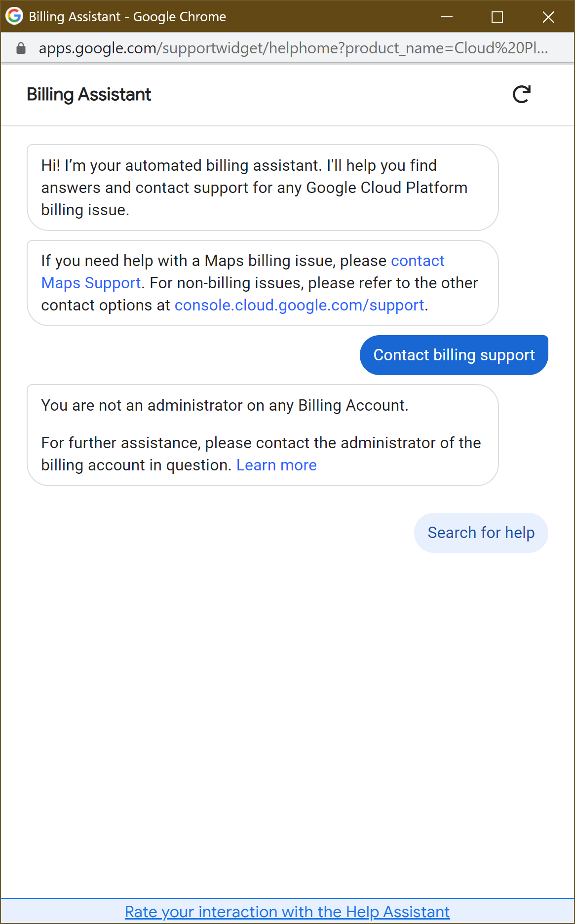Image resolution: width=575 pixels, height=924 pixels.
Task: Click the 'answers and contact support' greeting line
Action: [254, 188]
